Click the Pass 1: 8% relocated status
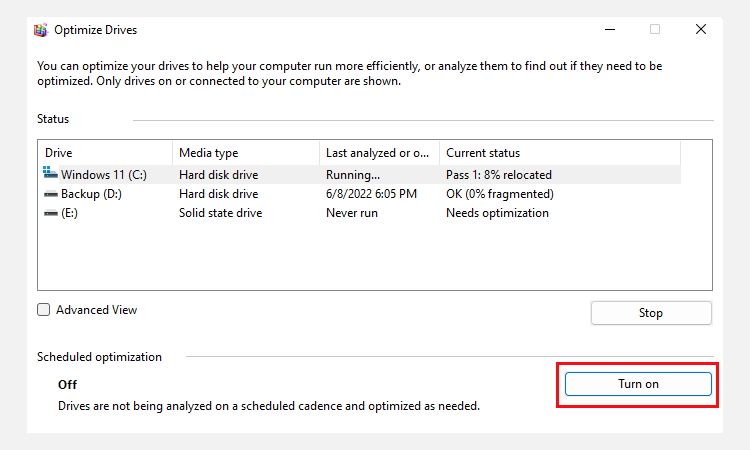Image resolution: width=750 pixels, height=450 pixels. pos(499,175)
